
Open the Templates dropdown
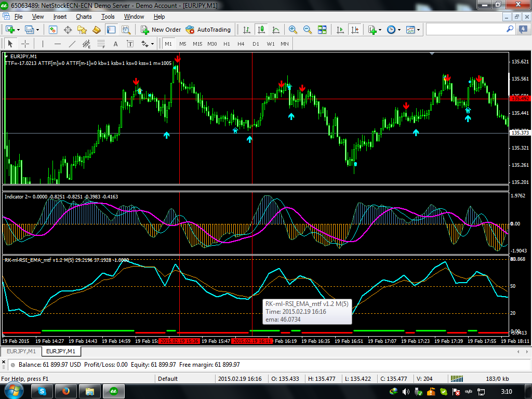pos(413,30)
